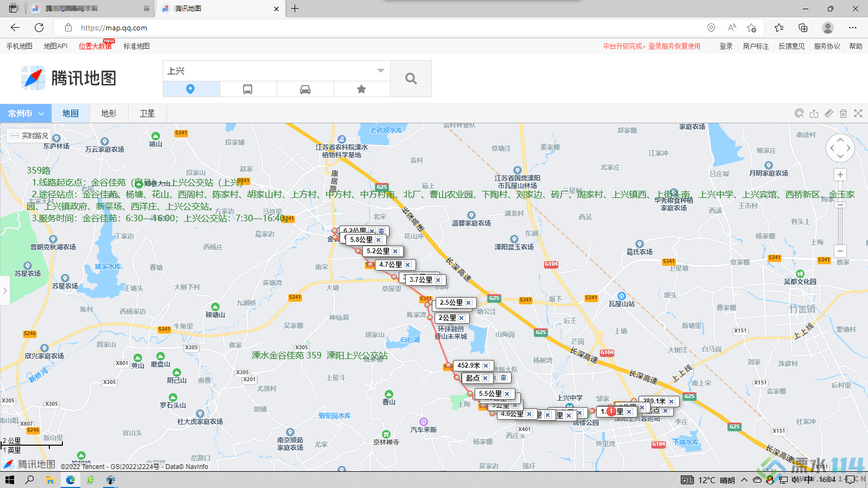Viewport: 868px width, 488px height.
Task: Open the favorites star tab
Action: (x=362, y=89)
